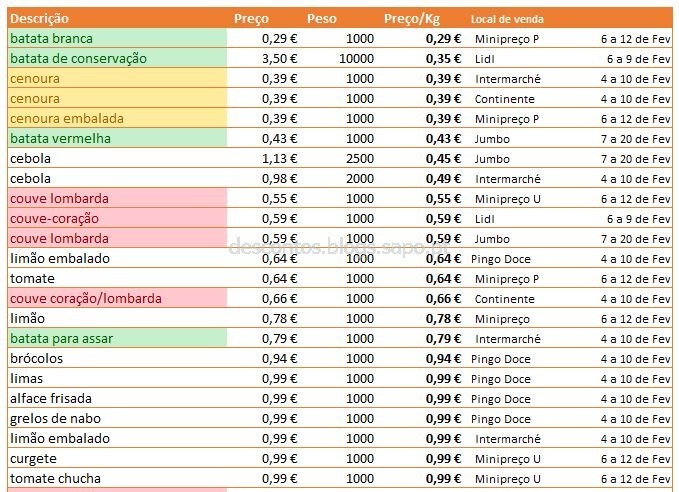Select the 2500 weight cell

[360, 159]
